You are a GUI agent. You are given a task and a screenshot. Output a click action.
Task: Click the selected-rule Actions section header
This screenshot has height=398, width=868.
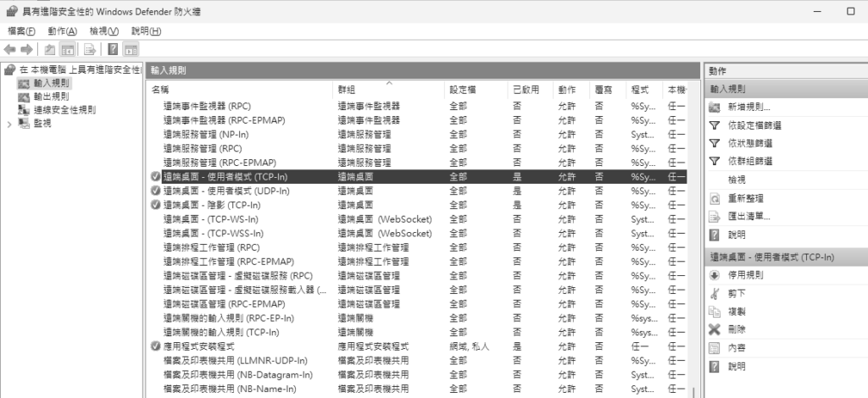786,257
